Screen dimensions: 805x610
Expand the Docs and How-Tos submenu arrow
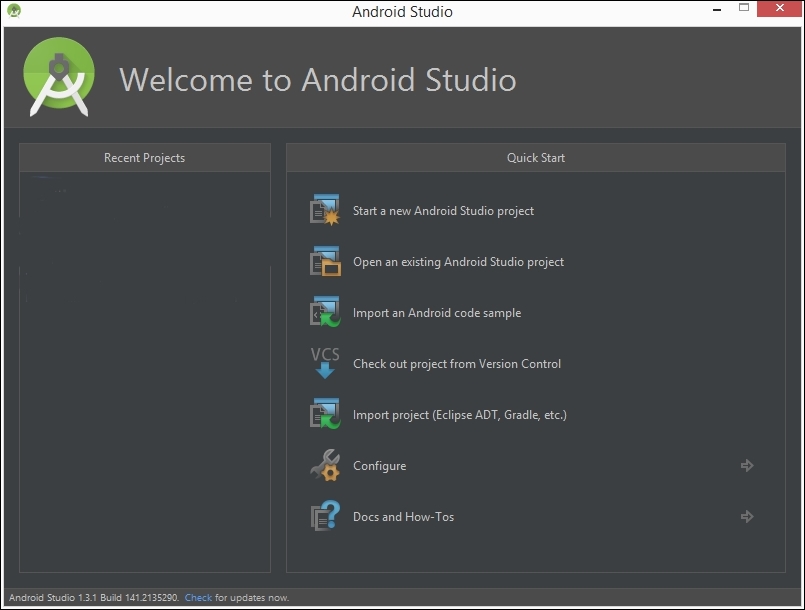click(x=747, y=517)
